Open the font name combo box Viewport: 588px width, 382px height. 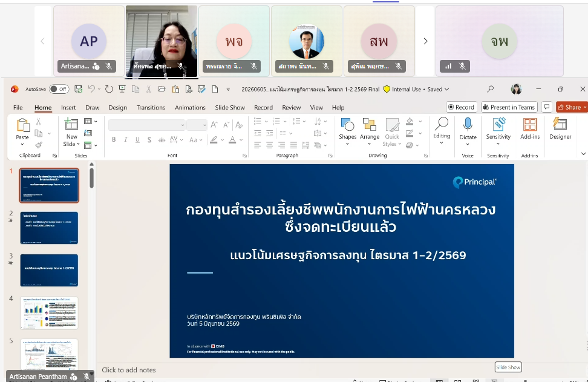[146, 125]
